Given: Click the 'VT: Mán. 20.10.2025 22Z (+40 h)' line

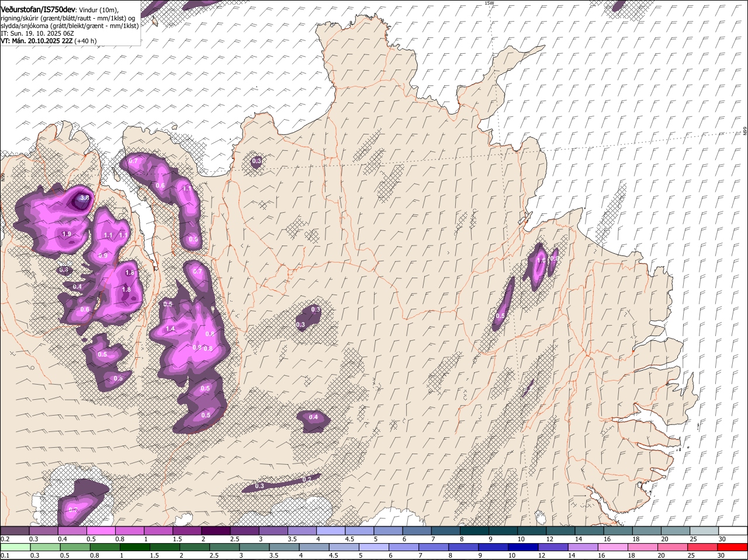Looking at the screenshot, I should 49,41.
